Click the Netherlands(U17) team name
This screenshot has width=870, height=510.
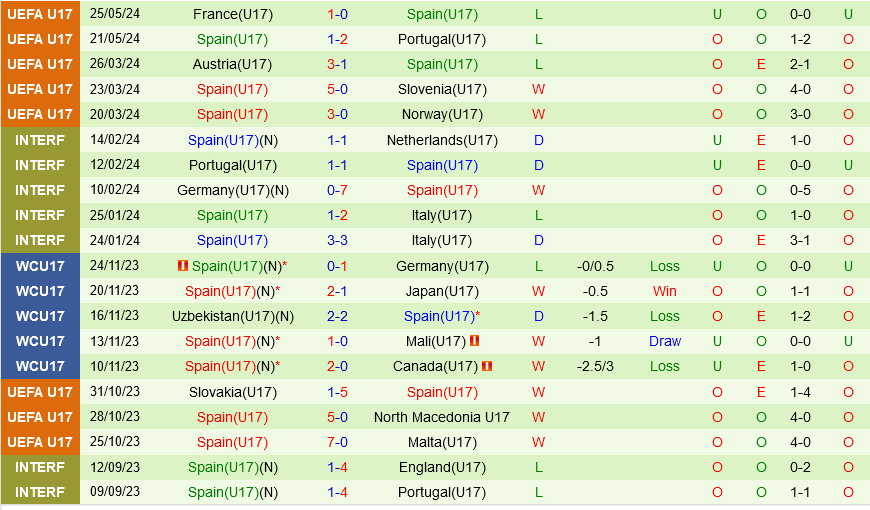(x=442, y=140)
